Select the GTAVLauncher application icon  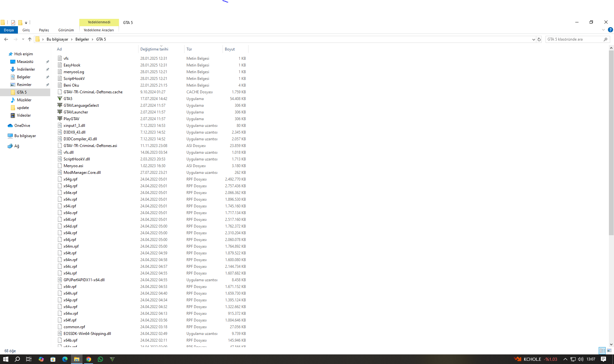(x=60, y=112)
